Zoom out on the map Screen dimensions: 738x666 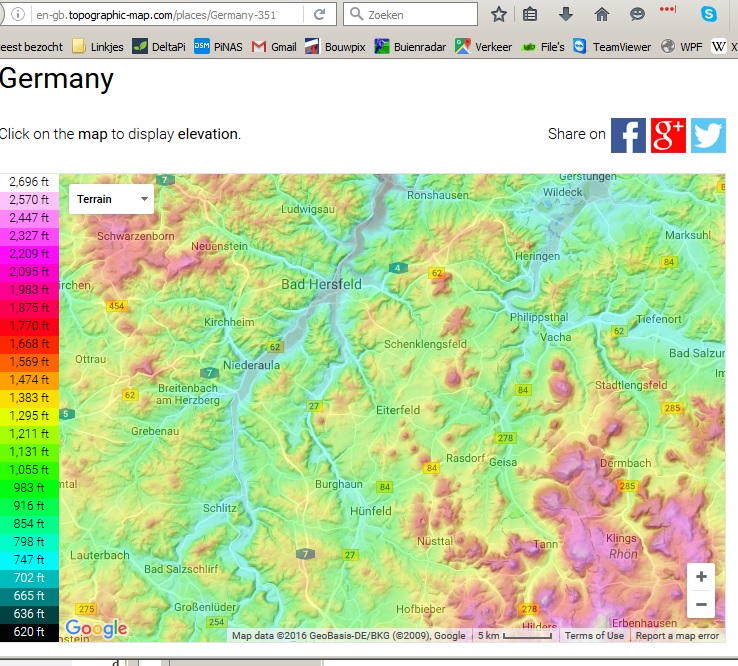click(701, 604)
